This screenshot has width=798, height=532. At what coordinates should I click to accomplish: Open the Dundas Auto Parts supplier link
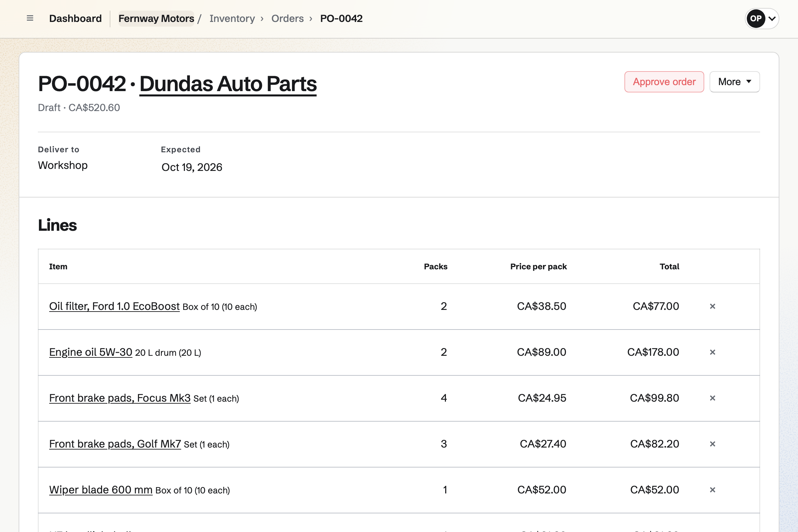pos(228,84)
